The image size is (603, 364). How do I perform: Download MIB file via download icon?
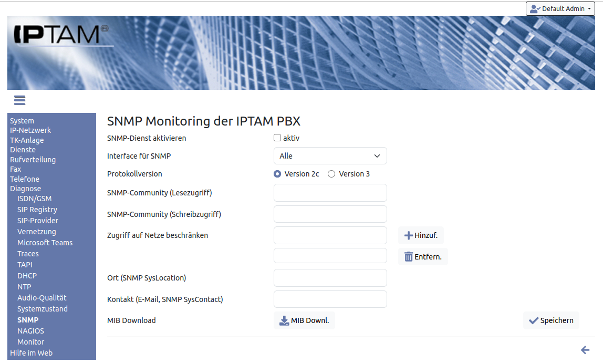[284, 320]
